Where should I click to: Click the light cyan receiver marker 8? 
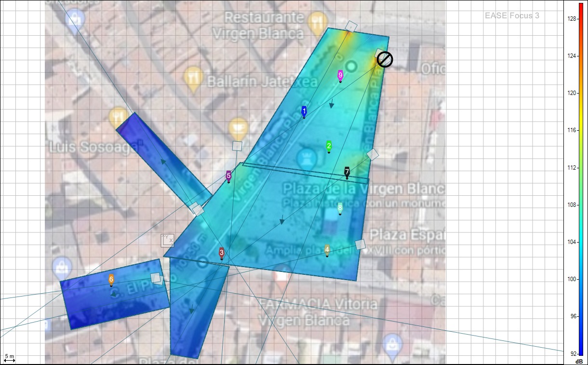pos(340,208)
